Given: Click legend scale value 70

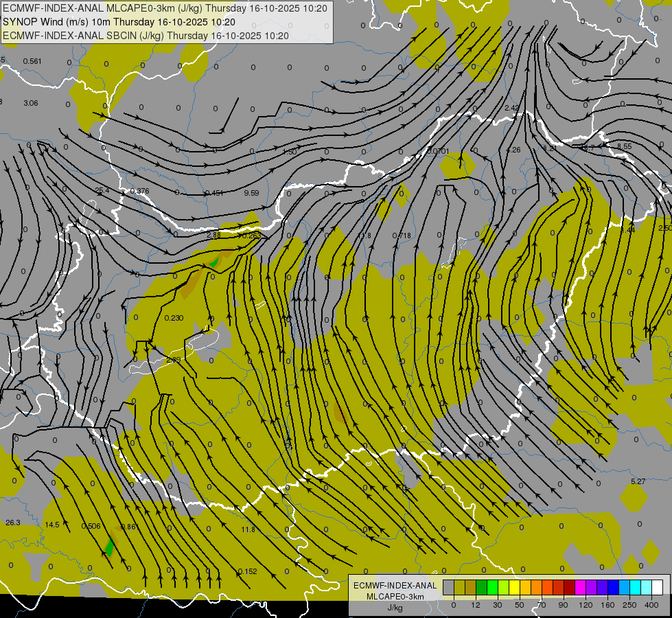Looking at the screenshot, I should [x=542, y=605].
